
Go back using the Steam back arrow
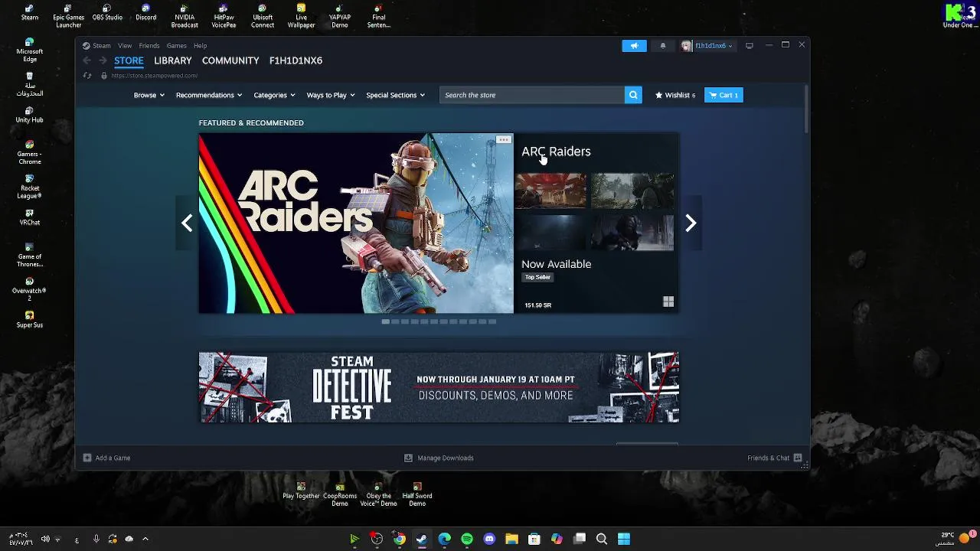click(87, 60)
